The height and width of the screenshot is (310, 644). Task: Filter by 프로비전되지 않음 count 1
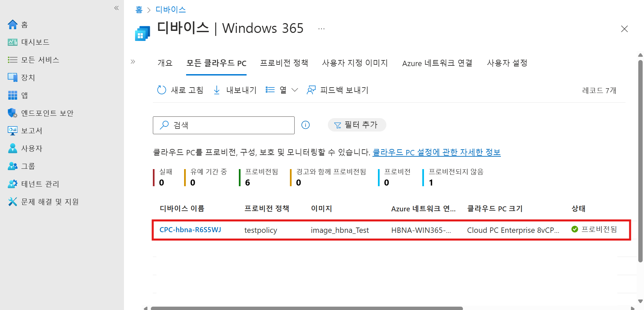(453, 177)
